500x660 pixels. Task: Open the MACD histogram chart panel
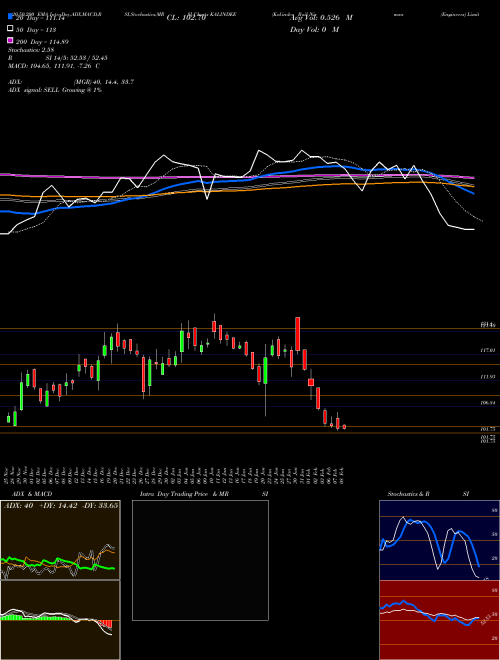tap(60, 620)
